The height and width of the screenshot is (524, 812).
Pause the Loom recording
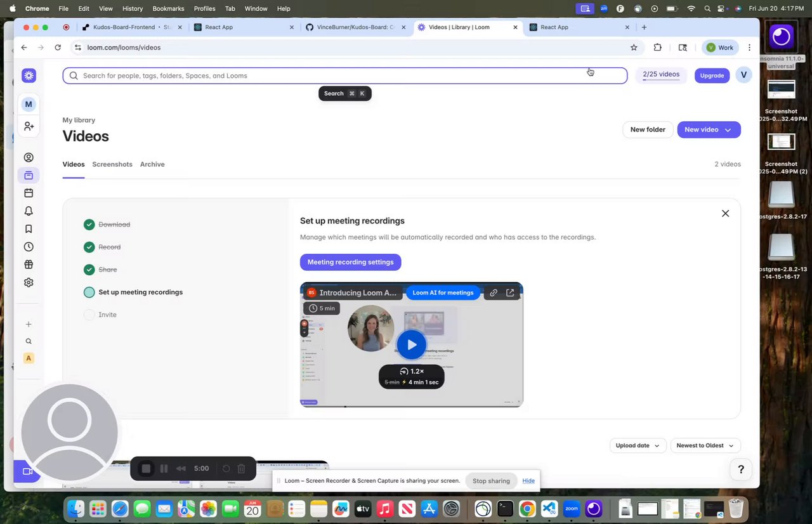point(164,468)
